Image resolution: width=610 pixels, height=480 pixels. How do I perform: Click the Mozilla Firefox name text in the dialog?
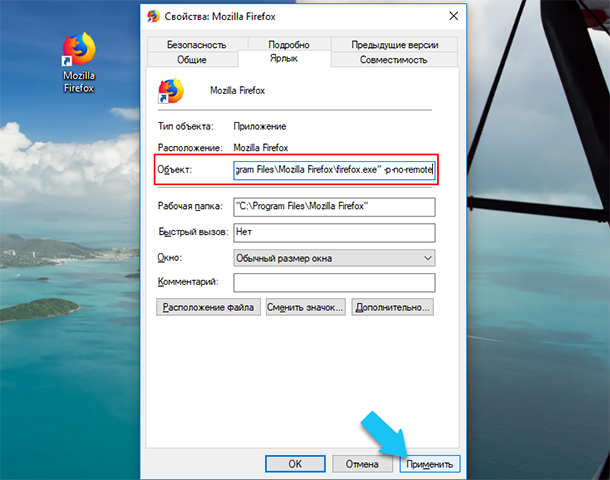(x=237, y=90)
